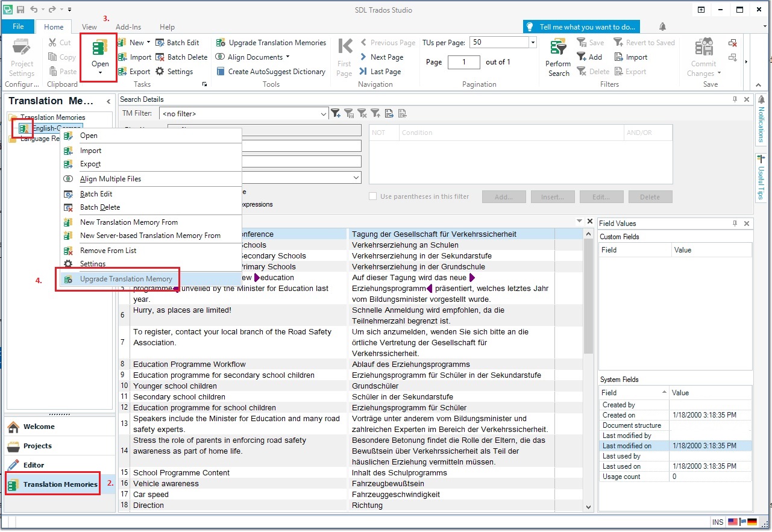
Task: Open the TUs per Page dropdown
Action: click(x=532, y=43)
